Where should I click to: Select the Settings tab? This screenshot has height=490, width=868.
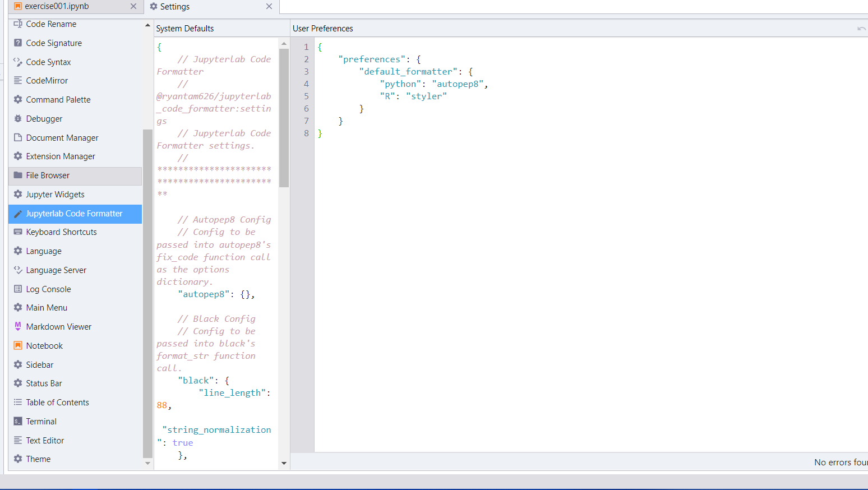pos(185,7)
